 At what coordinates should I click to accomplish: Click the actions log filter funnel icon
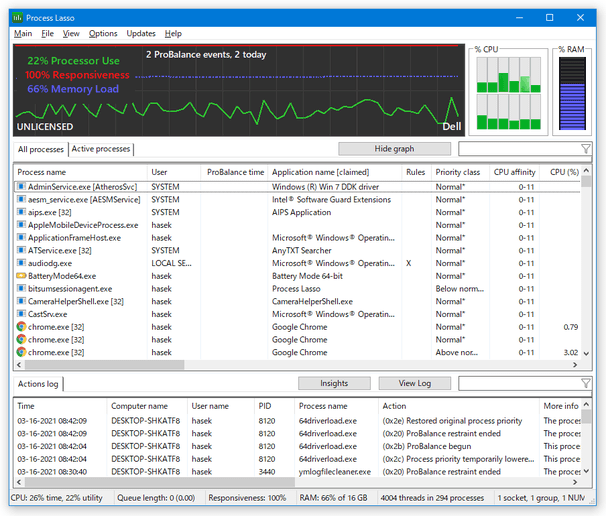(x=586, y=383)
